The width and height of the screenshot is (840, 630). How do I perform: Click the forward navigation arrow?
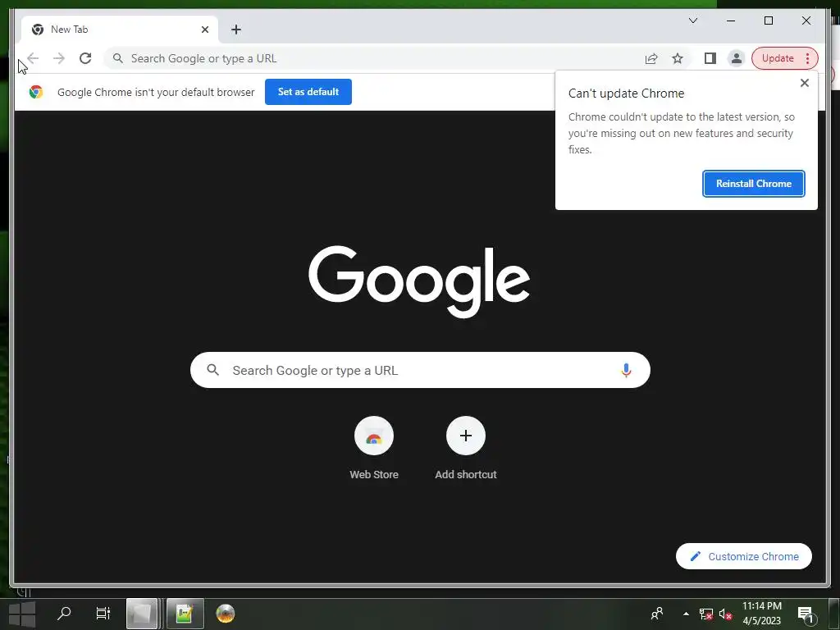coord(59,58)
